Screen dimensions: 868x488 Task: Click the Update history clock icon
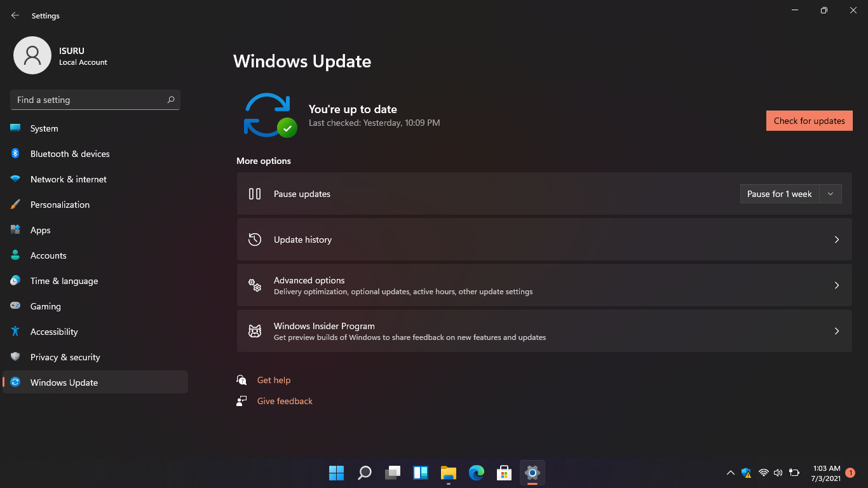pyautogui.click(x=255, y=240)
